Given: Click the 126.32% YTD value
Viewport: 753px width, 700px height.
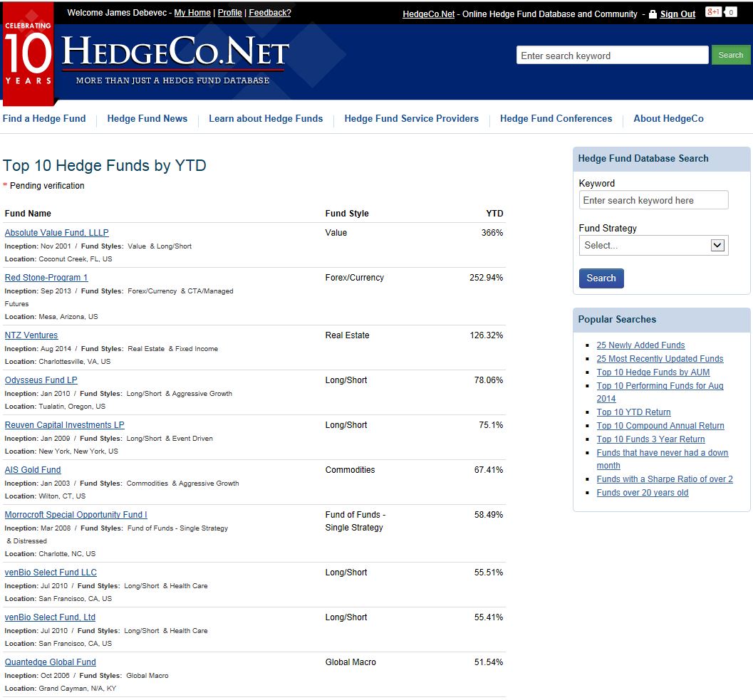Looking at the screenshot, I should 487,335.
